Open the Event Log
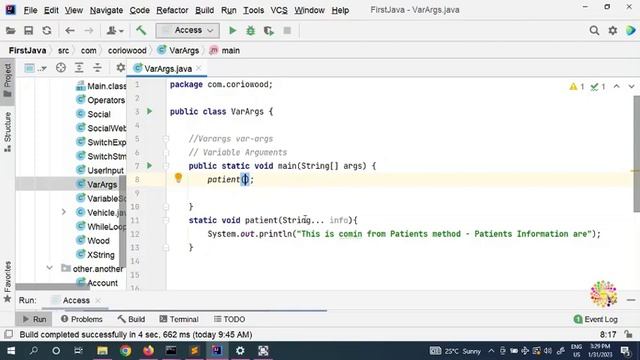The height and width of the screenshot is (360, 640). (x=596, y=319)
